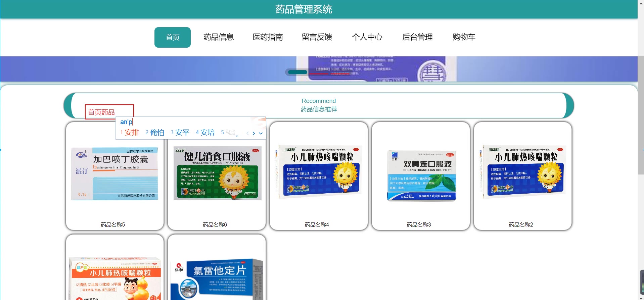Go to next IME candidate page arrow

pos(254,133)
